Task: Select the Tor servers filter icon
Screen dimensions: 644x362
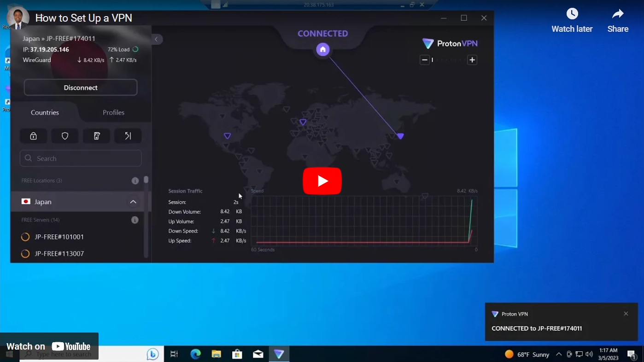Action: click(x=96, y=135)
